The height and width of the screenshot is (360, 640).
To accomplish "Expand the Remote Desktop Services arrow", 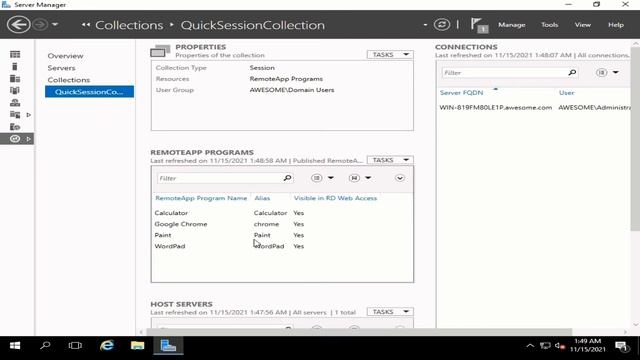I will click(x=29, y=139).
